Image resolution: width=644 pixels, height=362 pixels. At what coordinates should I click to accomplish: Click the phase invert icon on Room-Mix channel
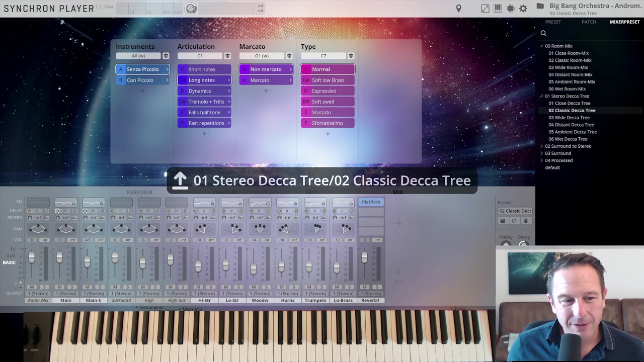(x=47, y=211)
